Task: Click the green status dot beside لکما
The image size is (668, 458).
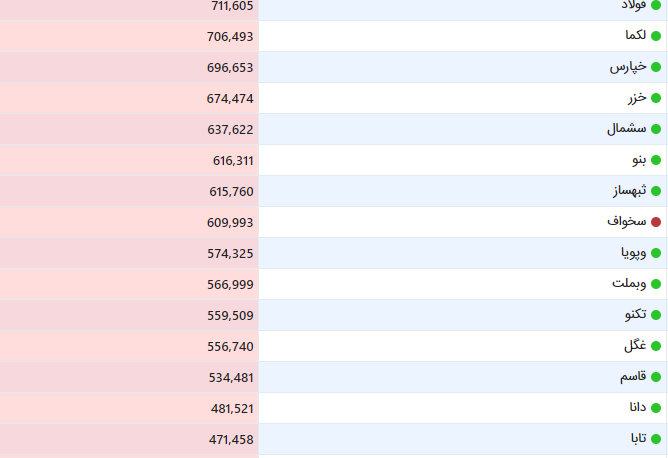Action: (x=656, y=36)
